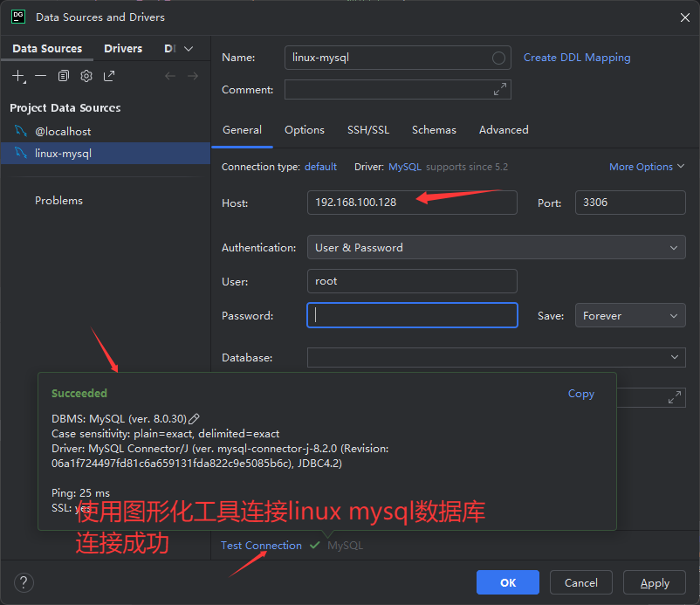700x605 pixels.
Task: Select linux-mysql data source
Action: click(x=106, y=153)
